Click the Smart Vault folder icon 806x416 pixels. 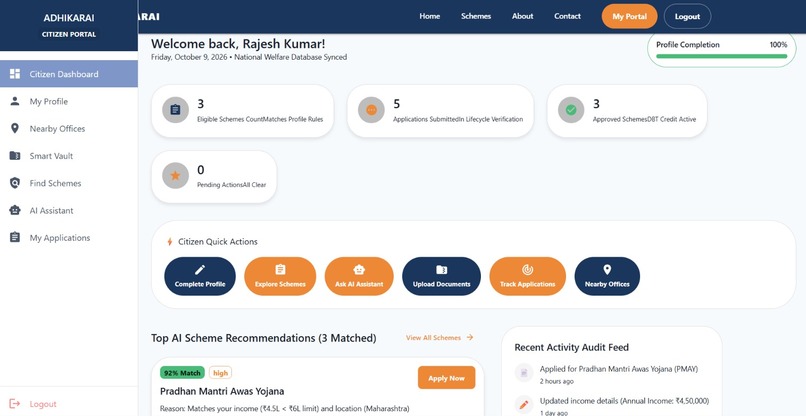[15, 155]
